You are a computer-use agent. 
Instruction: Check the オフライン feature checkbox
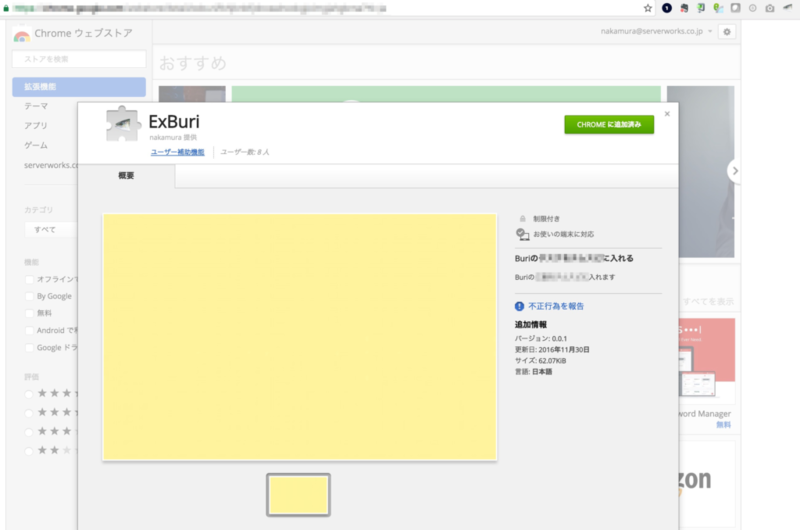coord(30,280)
